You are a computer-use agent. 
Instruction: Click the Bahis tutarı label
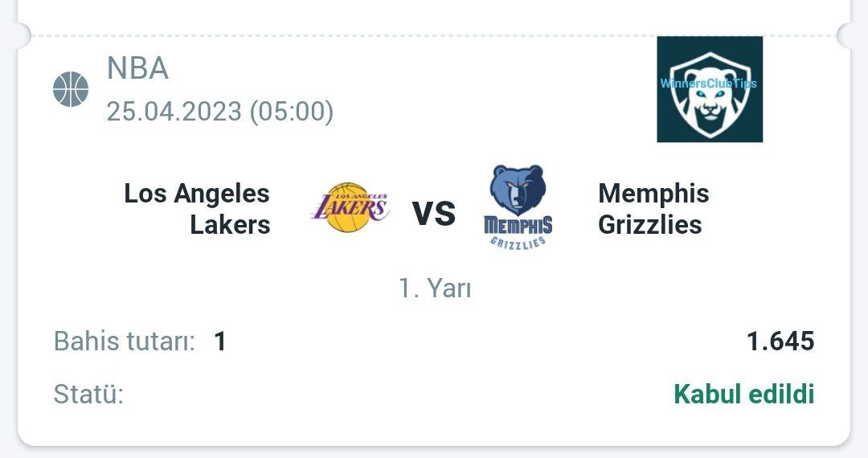point(125,341)
